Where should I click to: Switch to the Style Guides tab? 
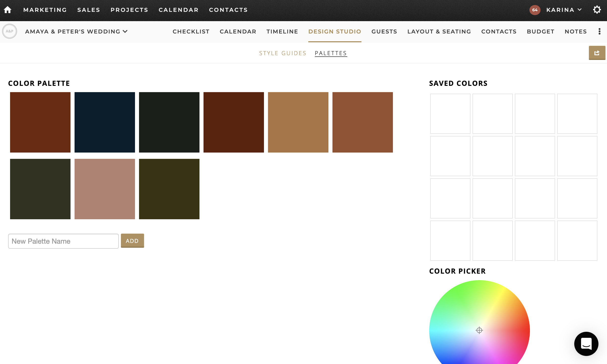click(x=282, y=53)
